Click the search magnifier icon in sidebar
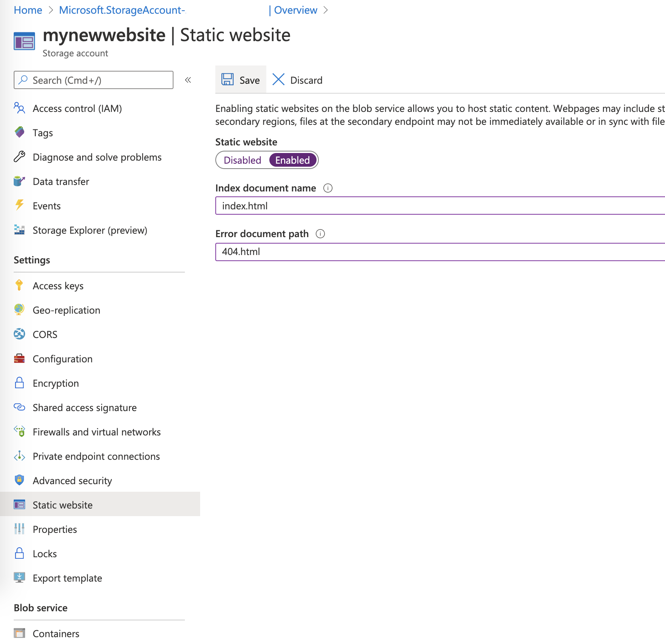665x644 pixels. click(x=23, y=80)
